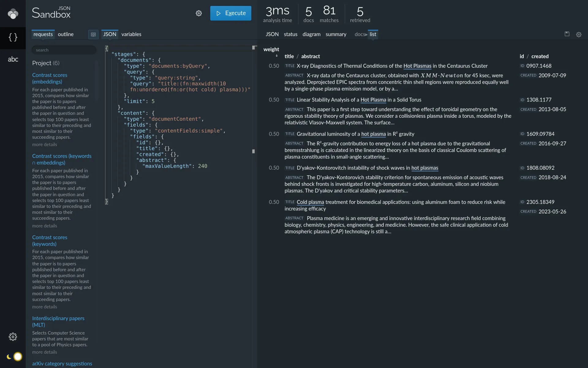This screenshot has width=588, height=368.
Task: Click document id 0907.1468
Action: click(x=539, y=66)
